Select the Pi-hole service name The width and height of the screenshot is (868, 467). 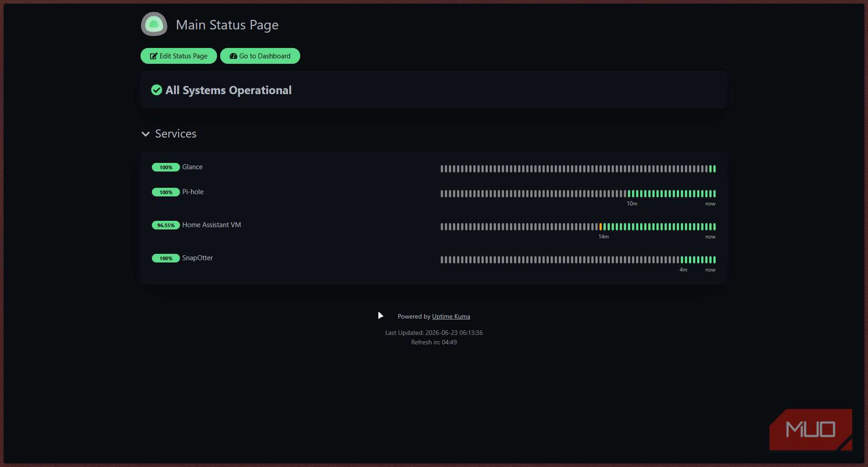tap(193, 192)
